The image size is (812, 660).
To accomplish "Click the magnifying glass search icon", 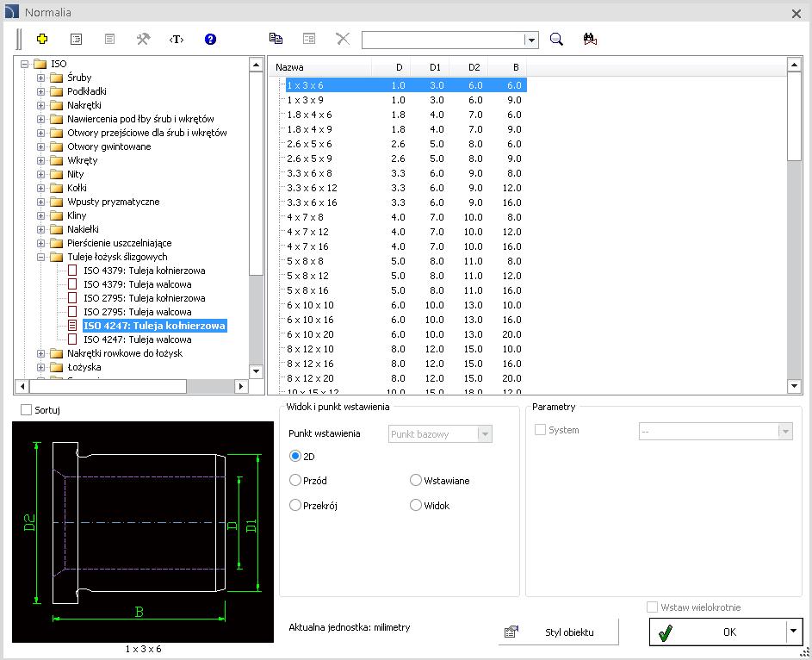I will (x=557, y=39).
